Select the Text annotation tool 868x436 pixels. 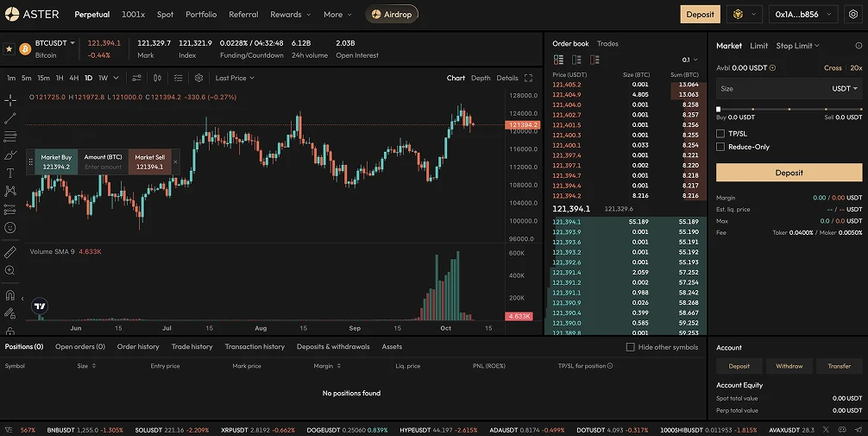(10, 173)
